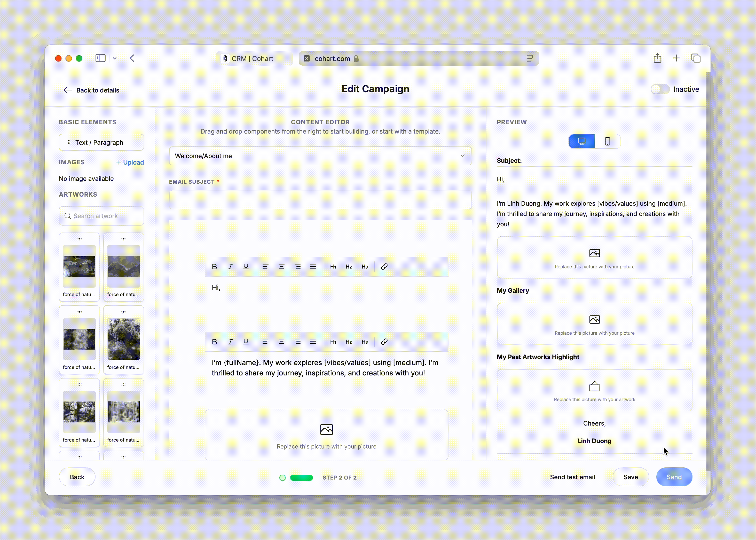Switch to the CRM | Cohart tab
756x540 pixels.
(254, 59)
